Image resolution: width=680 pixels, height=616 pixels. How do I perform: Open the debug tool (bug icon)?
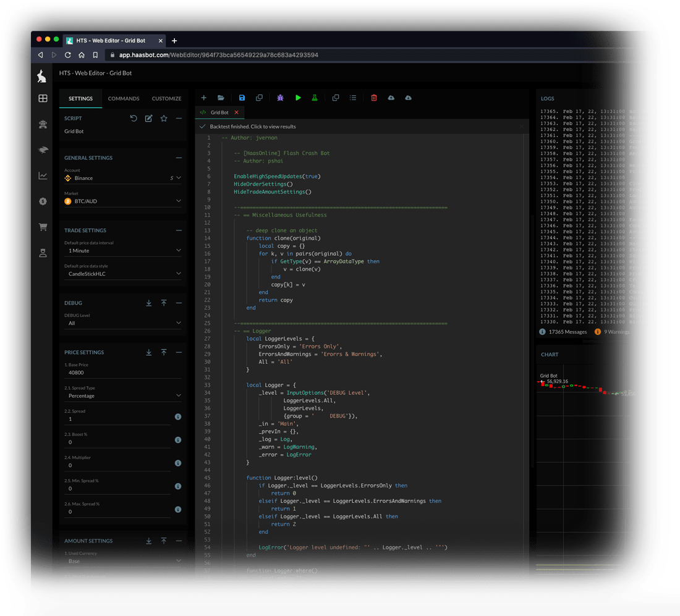point(280,98)
